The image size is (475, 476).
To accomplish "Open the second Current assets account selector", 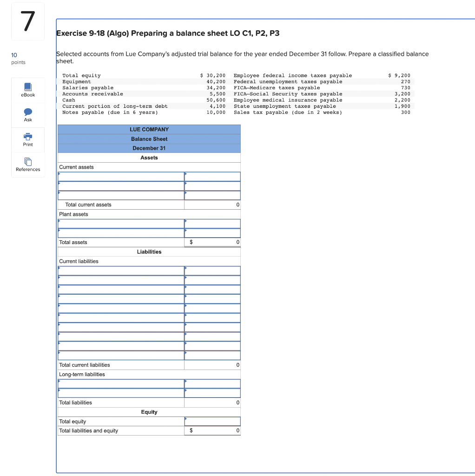I will 120,185.
